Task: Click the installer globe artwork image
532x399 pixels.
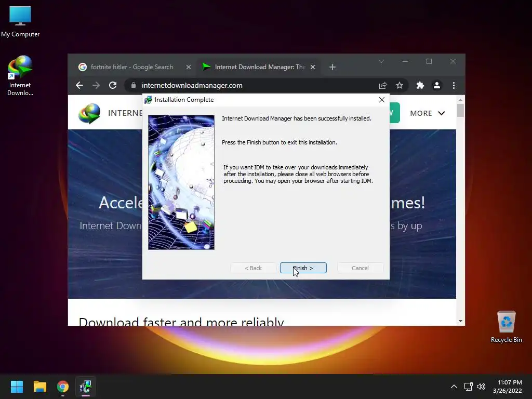Action: click(181, 182)
